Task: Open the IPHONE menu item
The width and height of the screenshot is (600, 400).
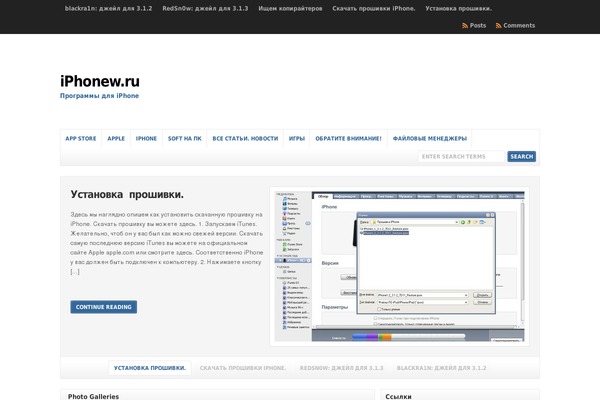Action: tap(146, 139)
